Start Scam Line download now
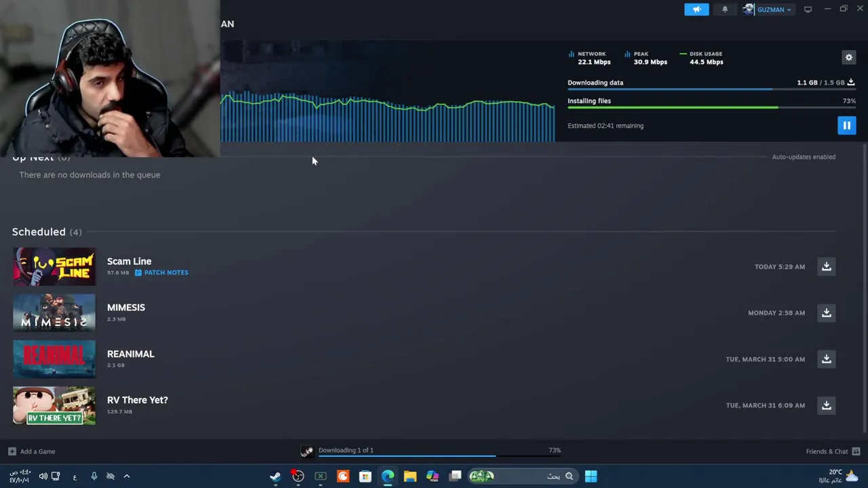 point(826,266)
